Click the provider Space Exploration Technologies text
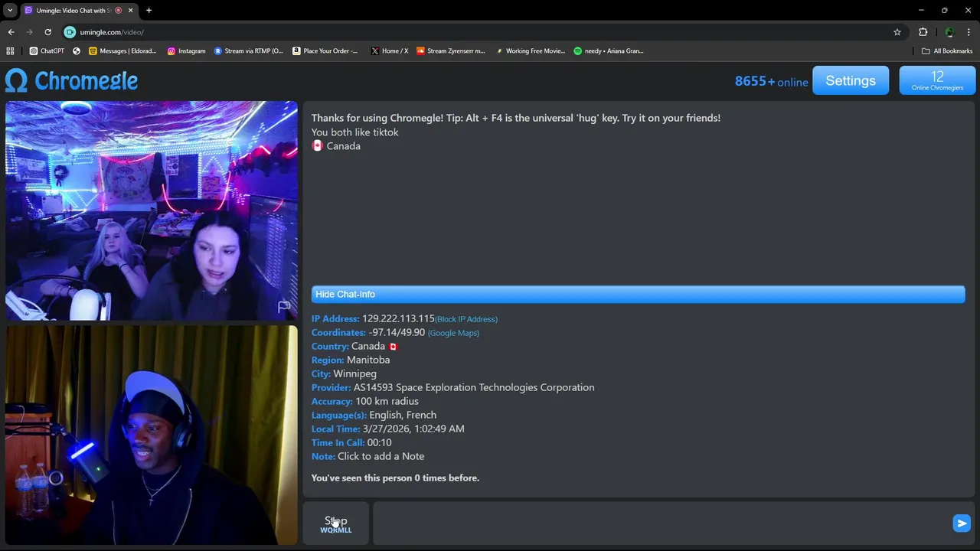 pyautogui.click(x=474, y=387)
